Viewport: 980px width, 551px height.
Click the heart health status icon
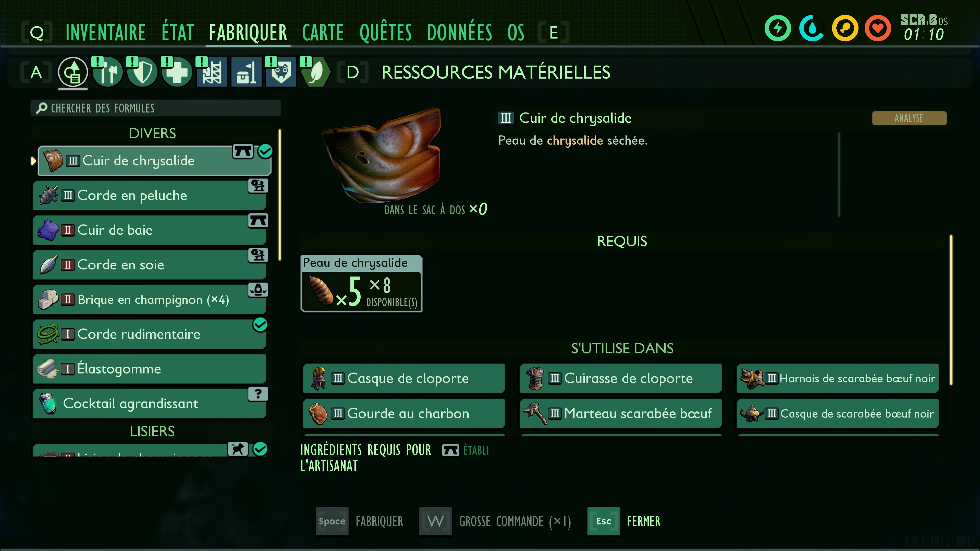(x=878, y=28)
